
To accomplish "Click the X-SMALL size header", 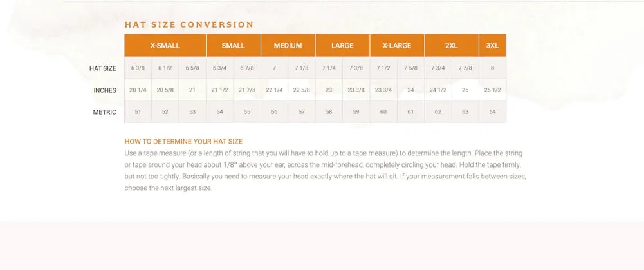I will pos(165,45).
